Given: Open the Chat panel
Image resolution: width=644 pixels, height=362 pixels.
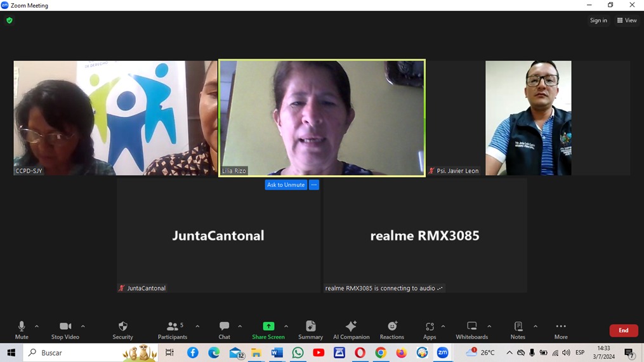Looking at the screenshot, I should tap(224, 330).
